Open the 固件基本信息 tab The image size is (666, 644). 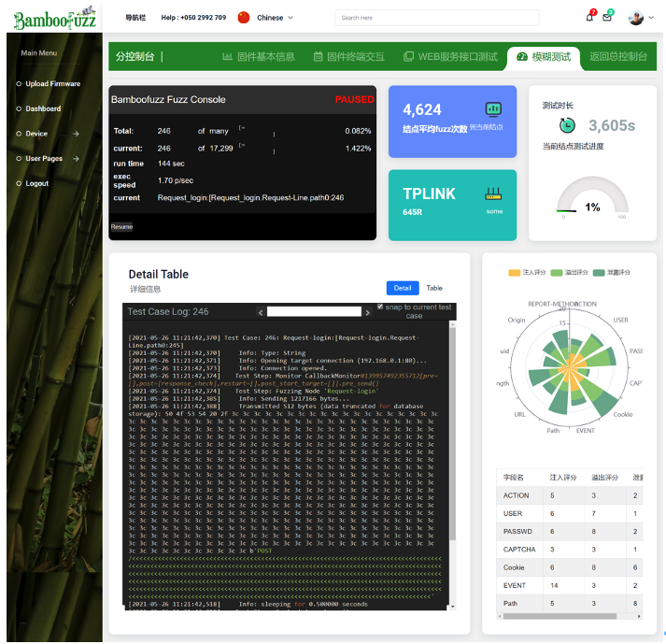pyautogui.click(x=259, y=56)
